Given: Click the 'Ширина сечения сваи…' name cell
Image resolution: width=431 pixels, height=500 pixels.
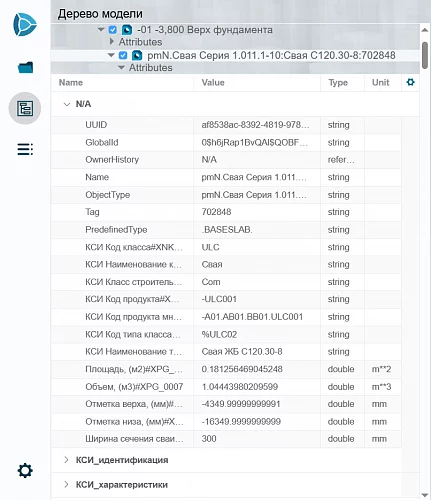Looking at the screenshot, I should [134, 439].
